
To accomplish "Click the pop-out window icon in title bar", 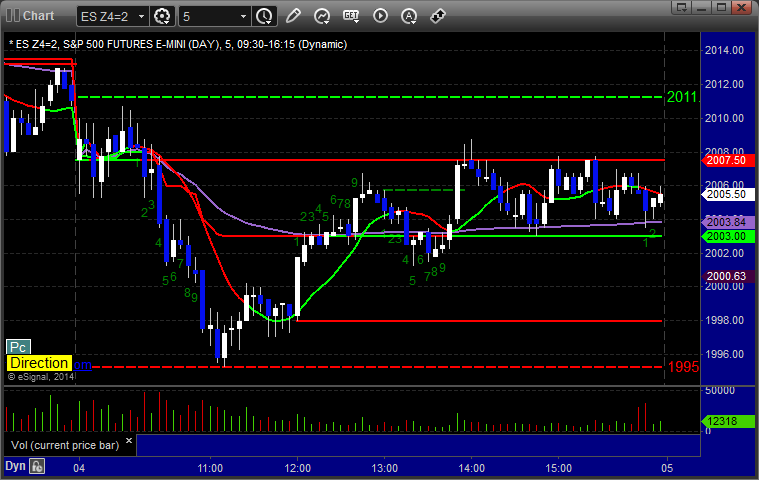I will point(682,7).
